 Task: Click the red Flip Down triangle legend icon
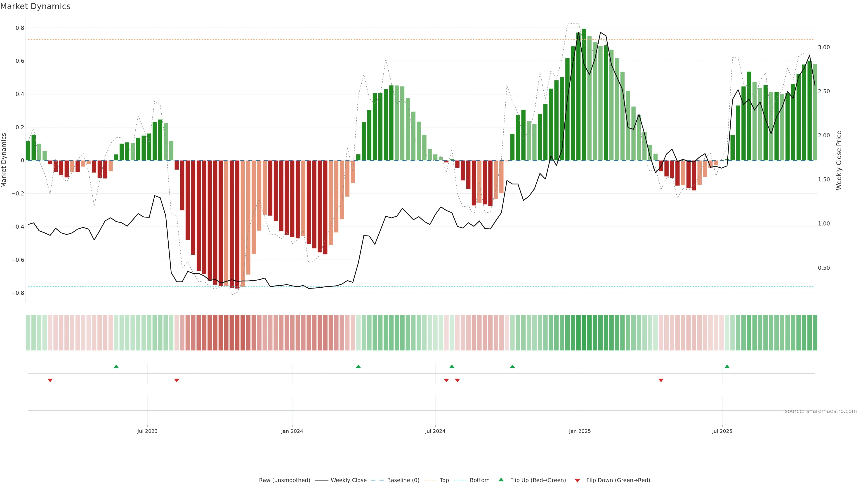[577, 480]
